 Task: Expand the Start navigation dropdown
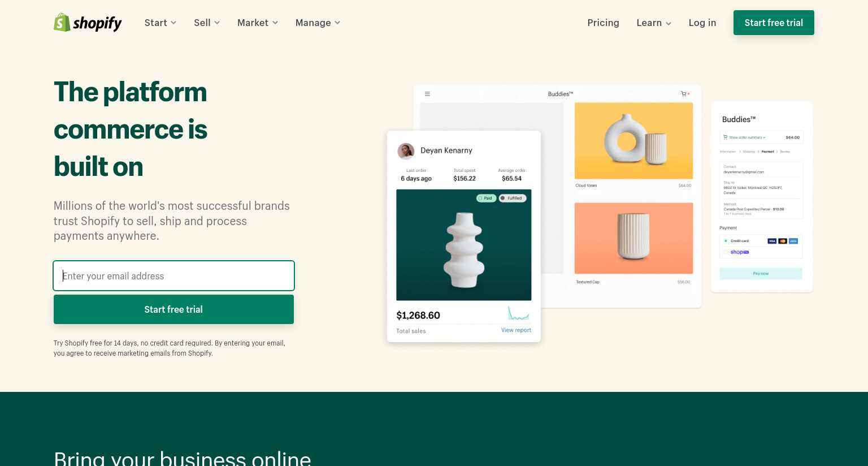(160, 23)
